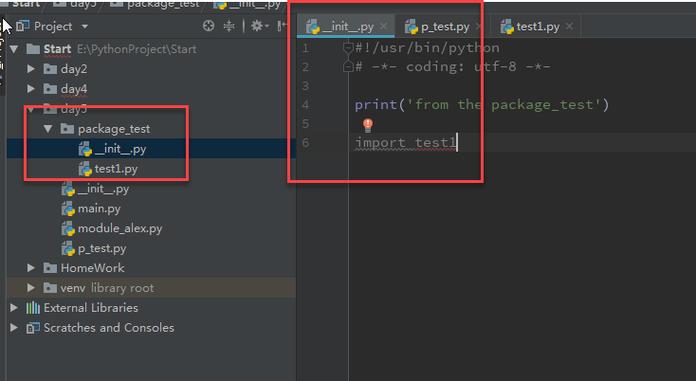Click the import test1 line in editor
Viewport: 696px width, 381px height.
406,143
